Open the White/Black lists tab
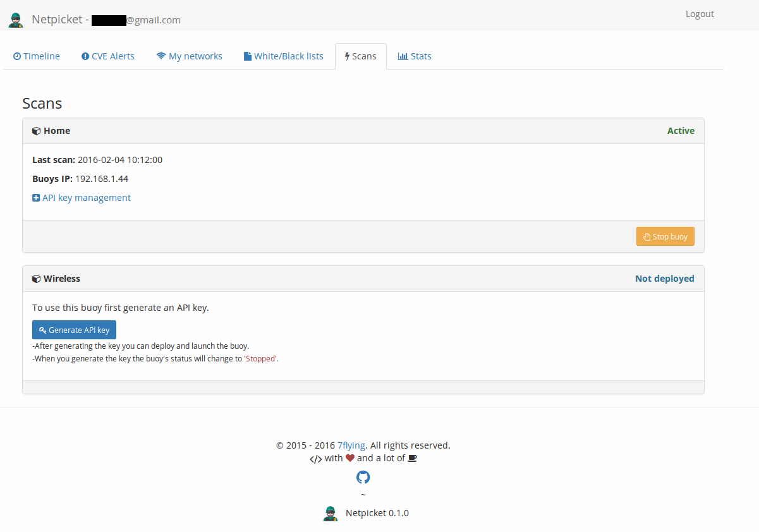 284,56
